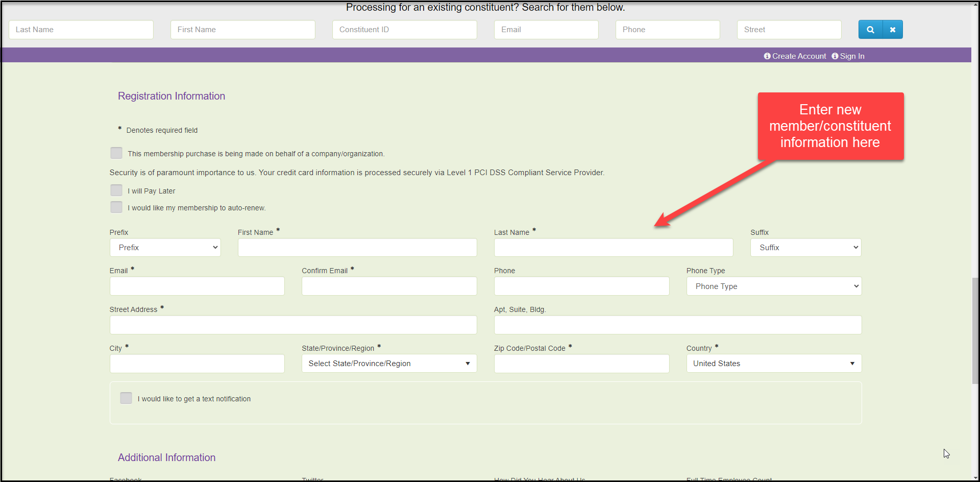Click the Street search field
The height and width of the screenshot is (482, 980).
coord(789,30)
